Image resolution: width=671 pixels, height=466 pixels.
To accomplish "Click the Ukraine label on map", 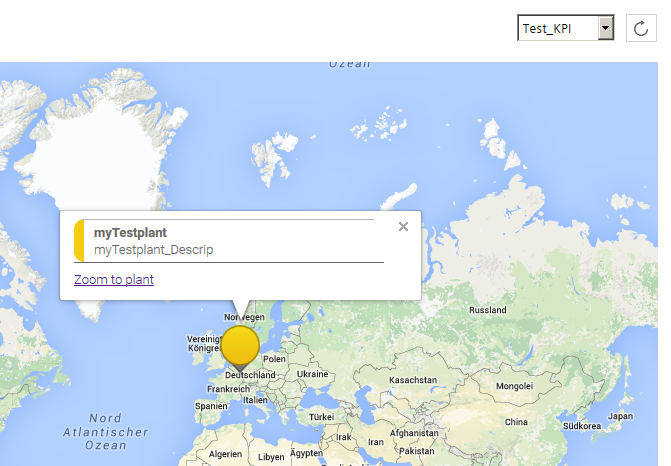I will click(x=312, y=374).
